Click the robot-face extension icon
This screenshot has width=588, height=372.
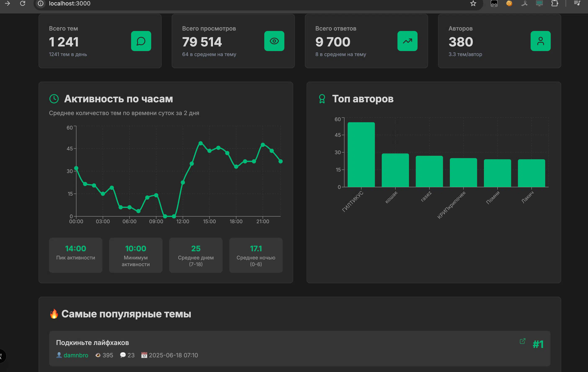[494, 3]
